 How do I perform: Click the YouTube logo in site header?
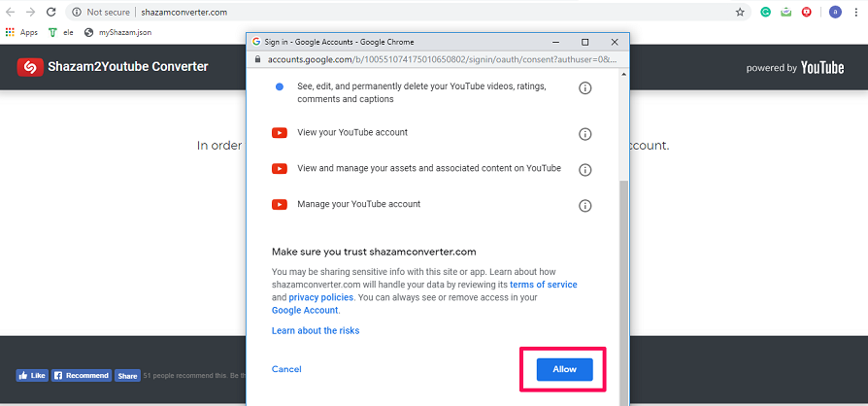822,68
